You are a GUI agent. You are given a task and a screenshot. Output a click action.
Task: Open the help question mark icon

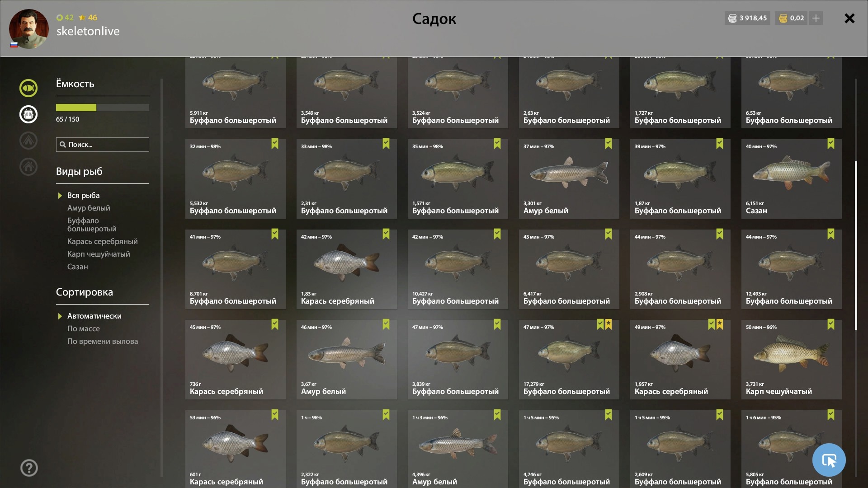click(x=29, y=468)
